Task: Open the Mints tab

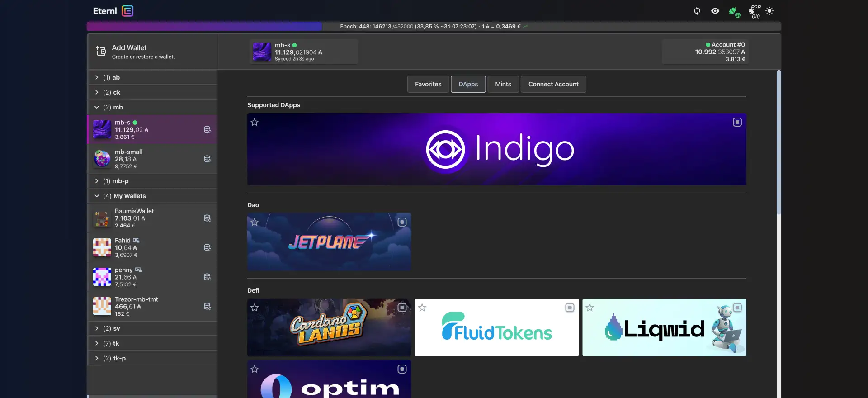Action: coord(503,84)
